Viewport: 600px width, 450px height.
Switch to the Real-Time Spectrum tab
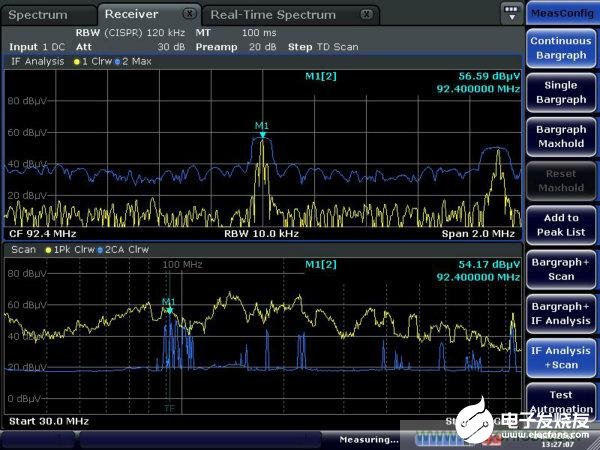[272, 15]
